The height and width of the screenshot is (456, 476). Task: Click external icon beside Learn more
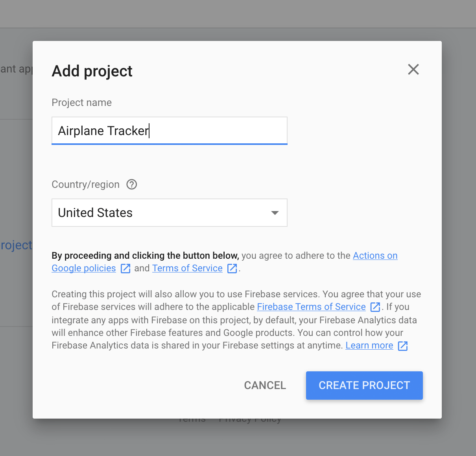click(x=403, y=346)
